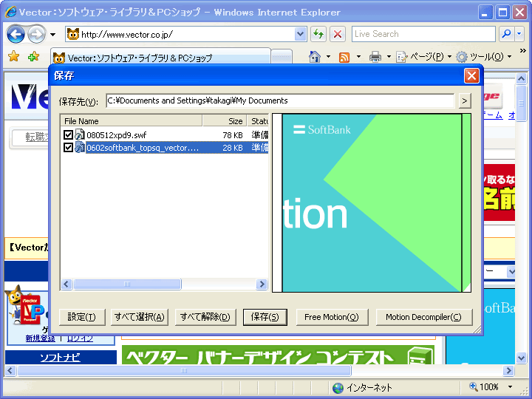This screenshot has height=399, width=532.
Task: Open the Favorites Center star icon
Action: 14,57
